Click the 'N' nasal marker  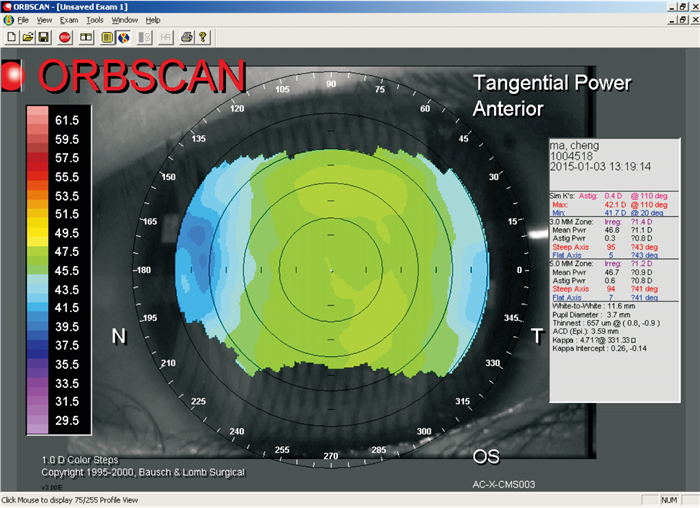point(119,336)
